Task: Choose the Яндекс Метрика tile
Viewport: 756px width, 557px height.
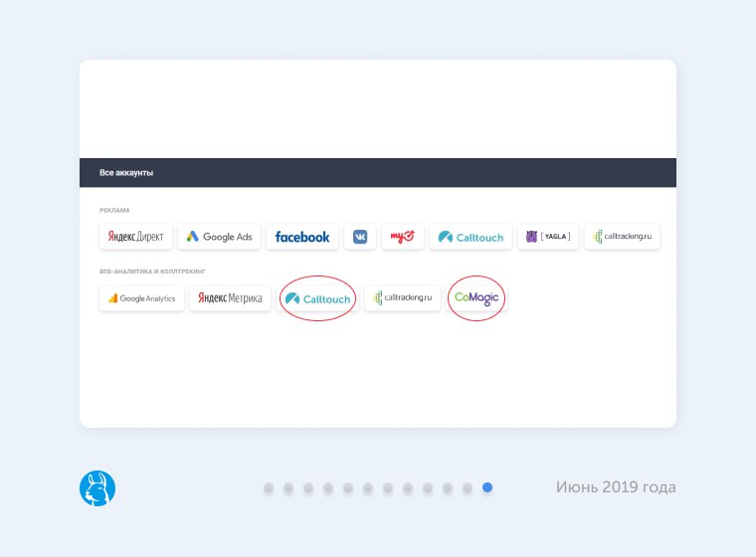Action: (230, 298)
